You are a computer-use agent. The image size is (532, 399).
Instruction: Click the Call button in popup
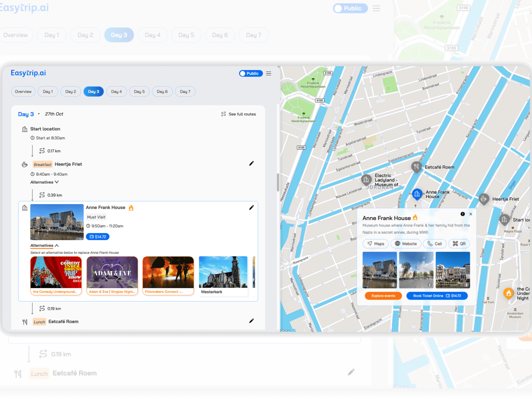(x=435, y=244)
